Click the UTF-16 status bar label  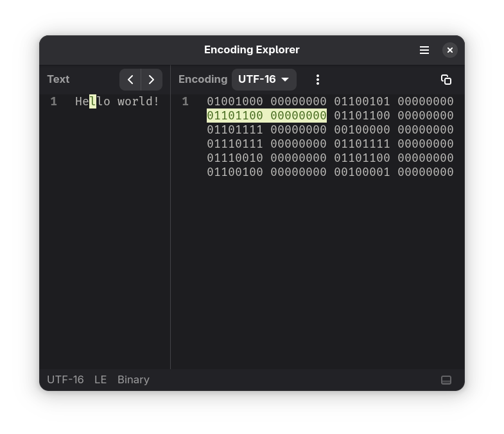tap(65, 379)
